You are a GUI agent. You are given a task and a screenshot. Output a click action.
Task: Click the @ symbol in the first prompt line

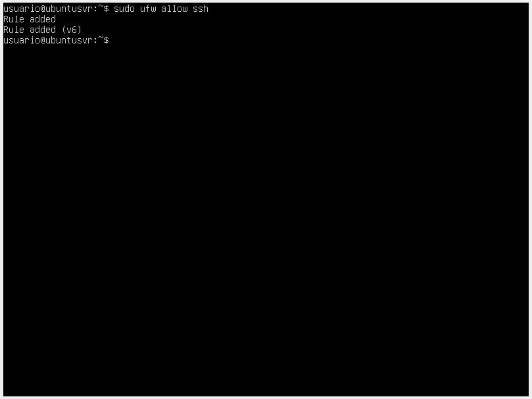pos(43,9)
